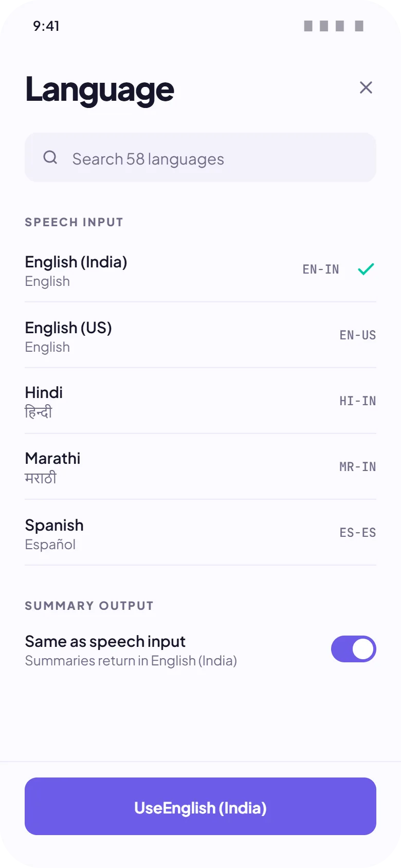Focus the Search 58 languages field
The image size is (401, 868).
pos(200,157)
